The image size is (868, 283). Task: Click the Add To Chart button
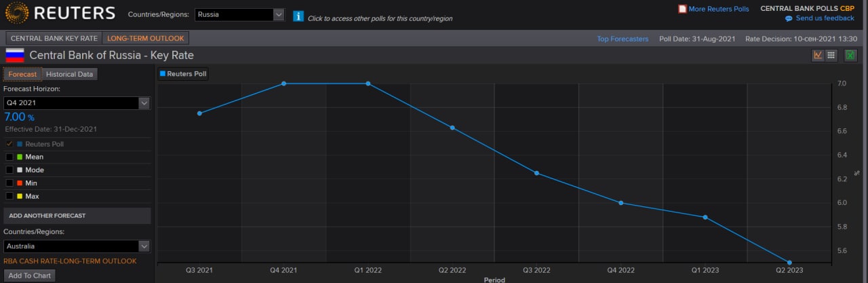click(29, 276)
